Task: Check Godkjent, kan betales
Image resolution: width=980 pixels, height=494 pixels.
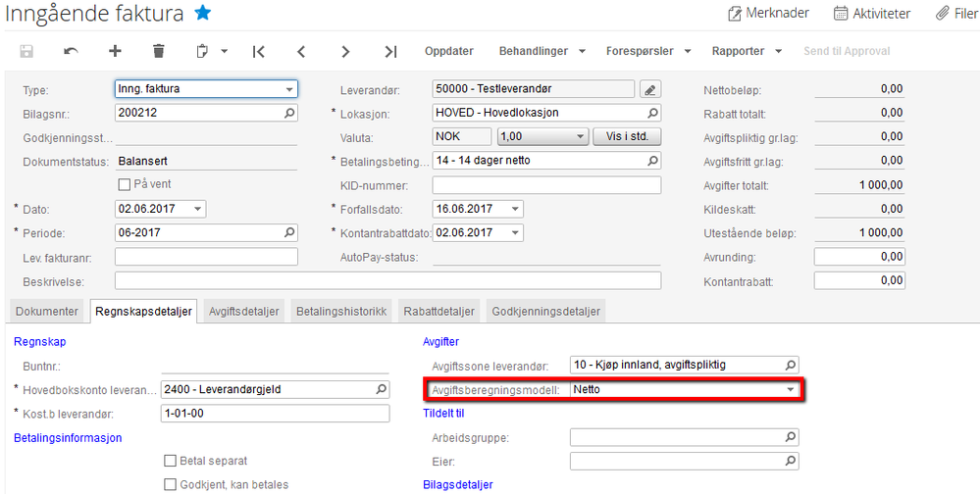Action: click(x=171, y=484)
